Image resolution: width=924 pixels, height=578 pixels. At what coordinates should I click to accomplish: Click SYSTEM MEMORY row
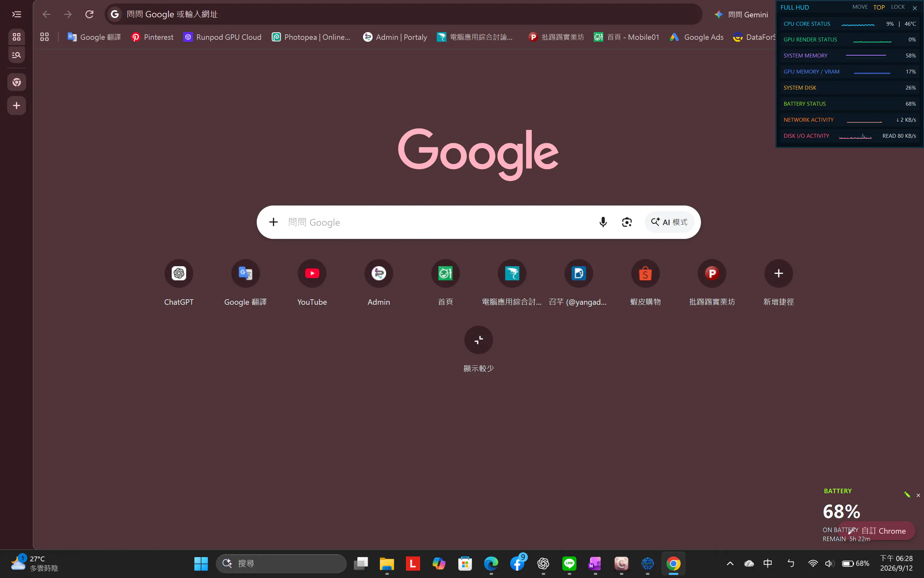(x=850, y=56)
